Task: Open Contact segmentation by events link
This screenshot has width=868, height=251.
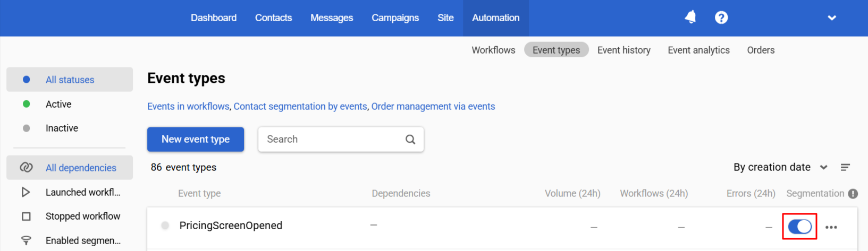Action: coord(300,106)
